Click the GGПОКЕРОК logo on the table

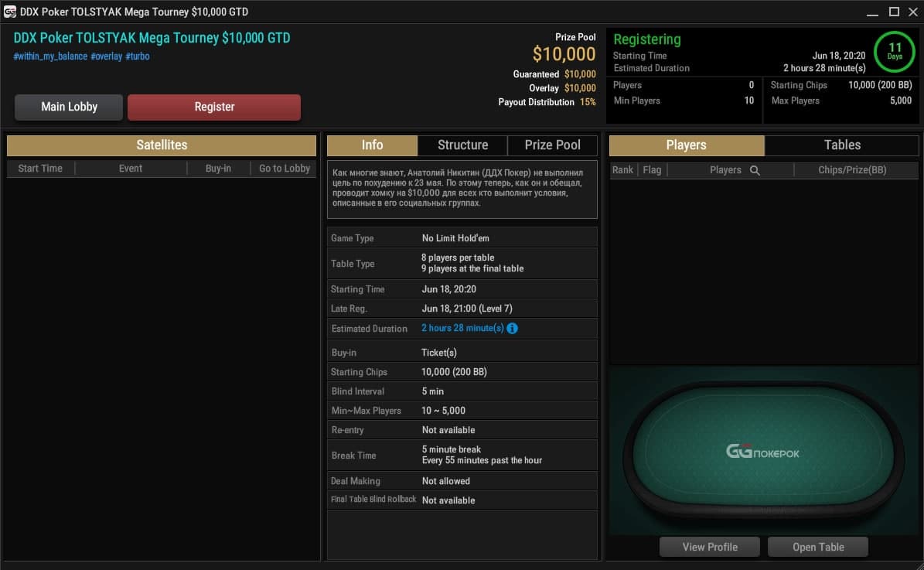point(762,452)
